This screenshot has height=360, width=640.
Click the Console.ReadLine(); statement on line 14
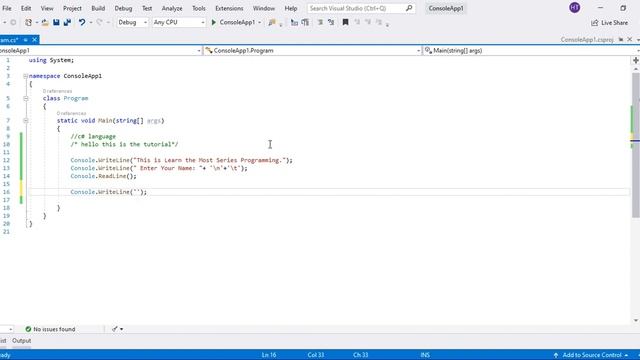pos(103,176)
